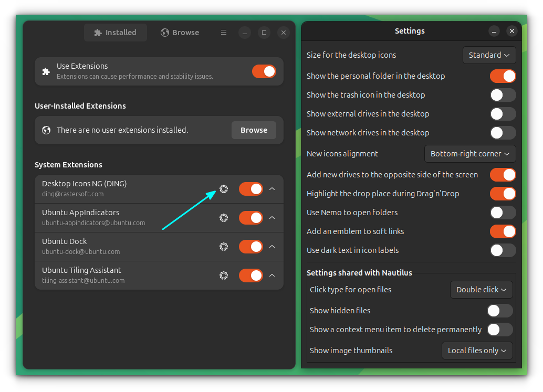Enable Show the trash icon in the desktop
The height and width of the screenshot is (392, 543).
click(x=503, y=95)
